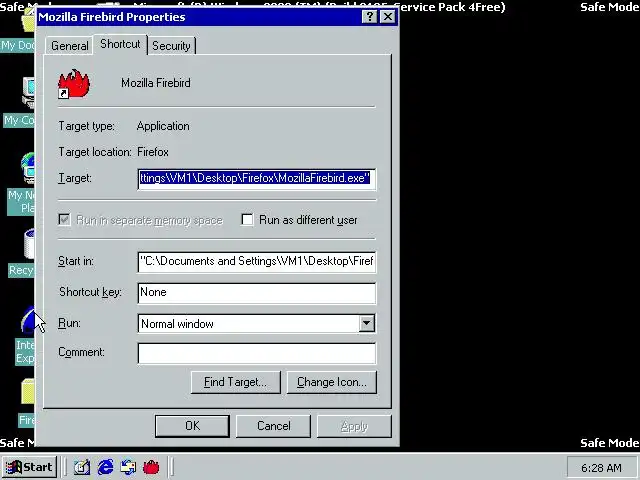Open the help question mark button in title bar
This screenshot has width=640, height=480.
click(x=370, y=17)
